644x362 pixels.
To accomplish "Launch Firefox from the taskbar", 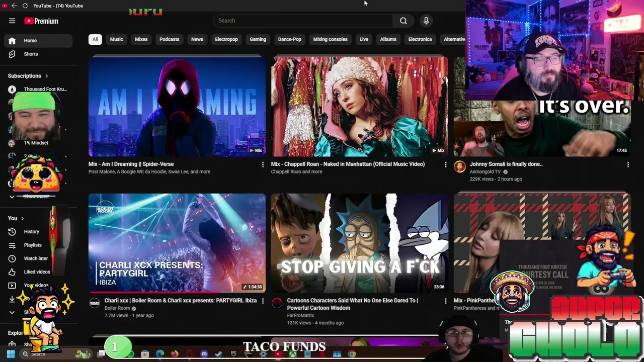I will pyautogui.click(x=175, y=354).
